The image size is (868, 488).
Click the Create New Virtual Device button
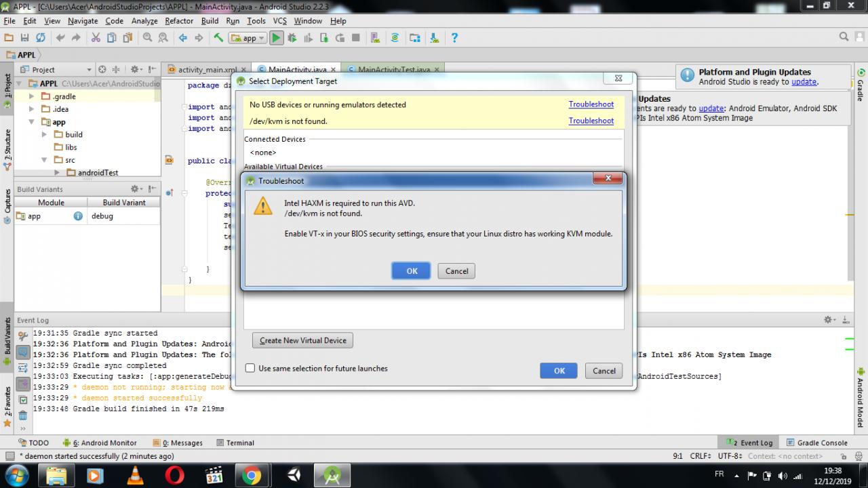pyautogui.click(x=302, y=340)
